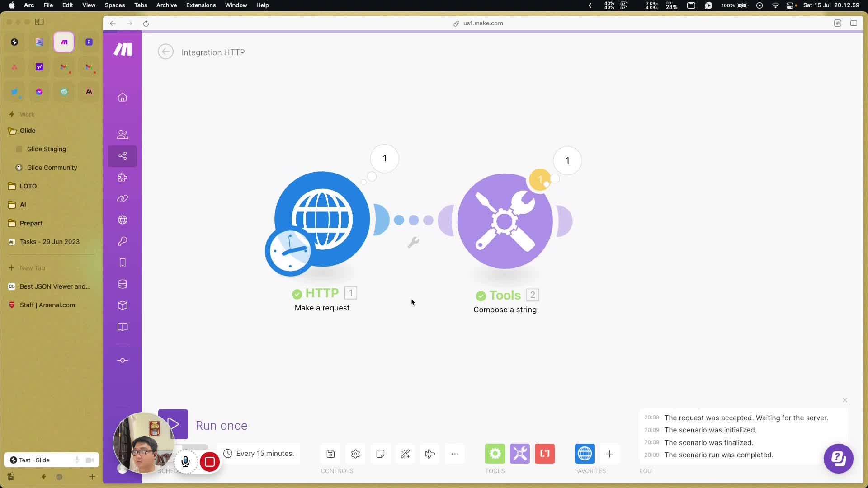
Task: Click the Explain flow airplane icon
Action: tap(430, 454)
